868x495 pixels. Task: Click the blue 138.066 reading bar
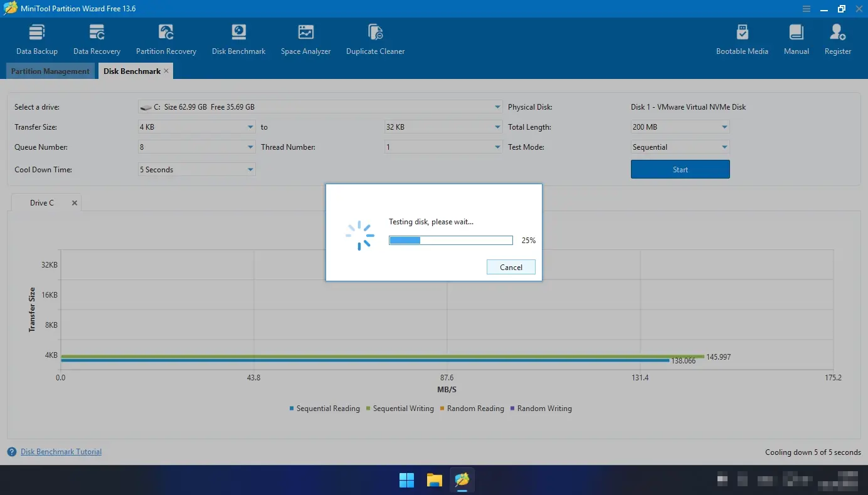[365, 360]
